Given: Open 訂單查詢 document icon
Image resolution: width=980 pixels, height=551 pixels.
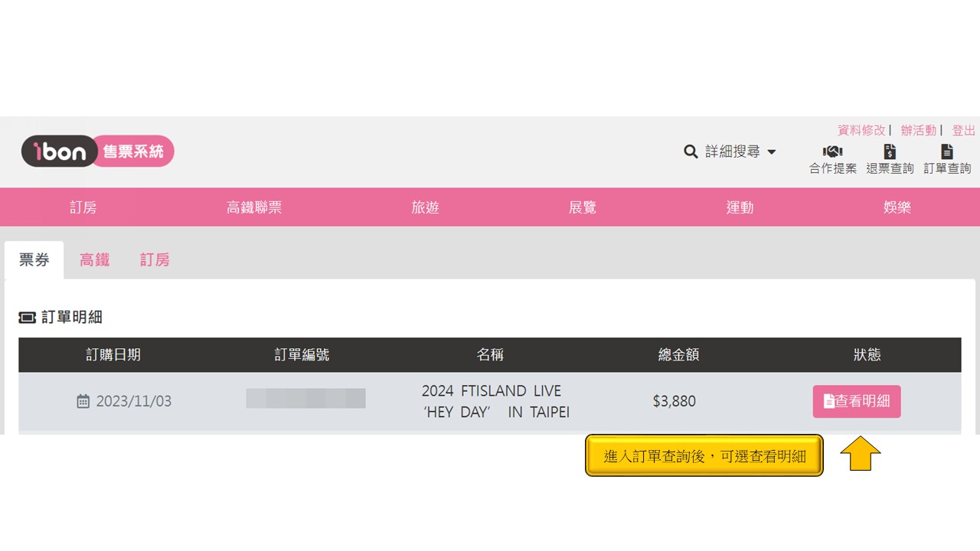Looking at the screenshot, I should coord(947,152).
